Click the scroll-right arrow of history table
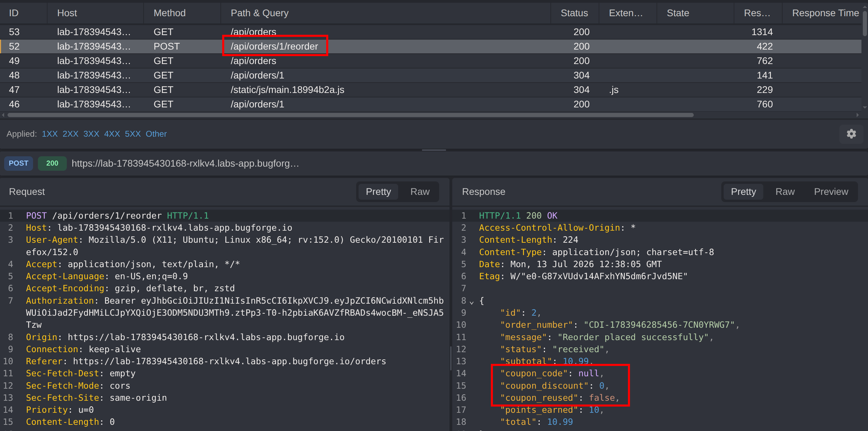Image resolution: width=868 pixels, height=431 pixels. pos(857,115)
